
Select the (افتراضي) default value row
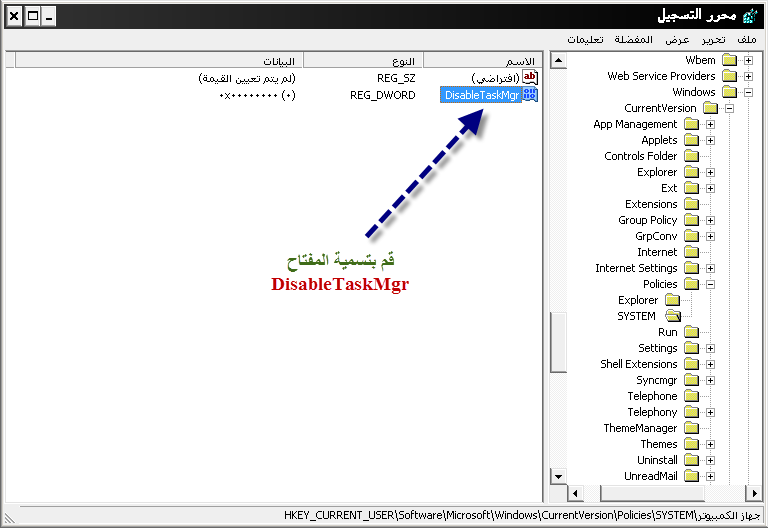496,78
